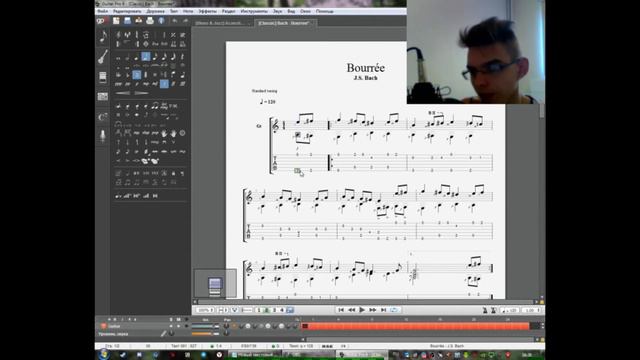Toggle the highlighted accidental button
The width and height of the screenshot is (640, 360).
pyautogui.click(x=137, y=75)
